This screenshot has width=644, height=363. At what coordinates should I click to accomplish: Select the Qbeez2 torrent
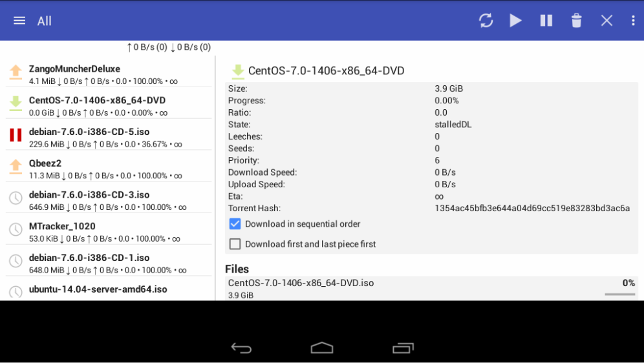coord(109,169)
